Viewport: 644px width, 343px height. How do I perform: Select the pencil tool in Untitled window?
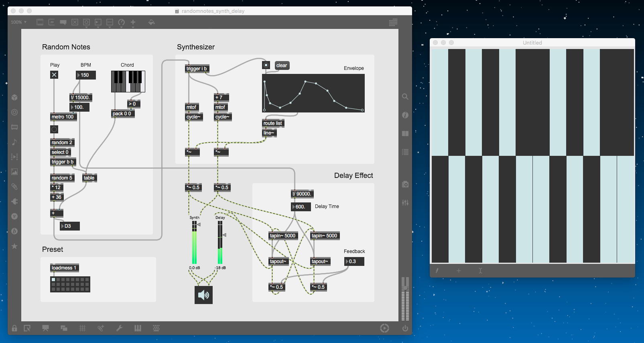(437, 271)
